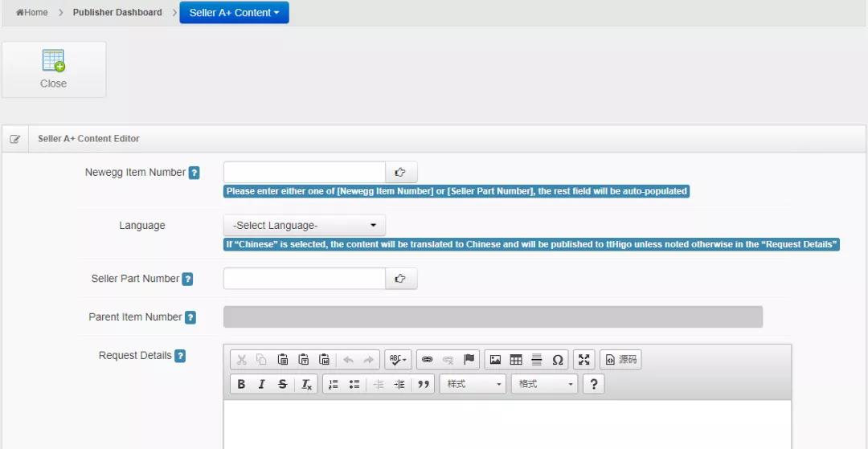This screenshot has height=449, width=868.
Task: Click the Parent Item Number greyed field
Action: (493, 316)
